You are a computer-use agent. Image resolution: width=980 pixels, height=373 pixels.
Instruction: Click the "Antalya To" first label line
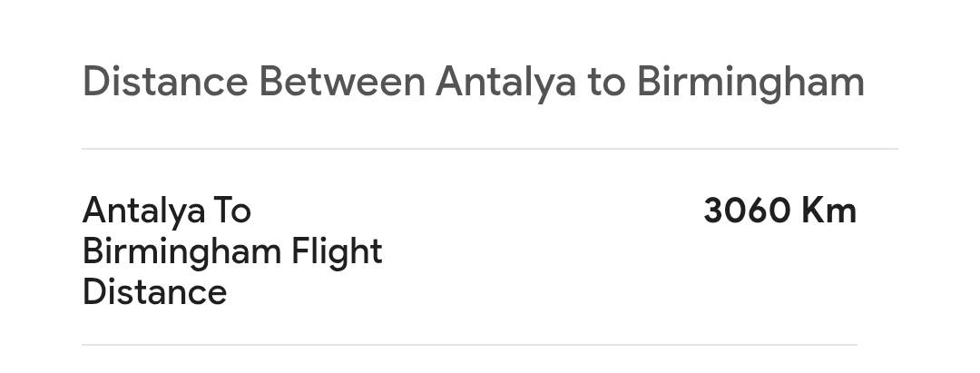166,211
